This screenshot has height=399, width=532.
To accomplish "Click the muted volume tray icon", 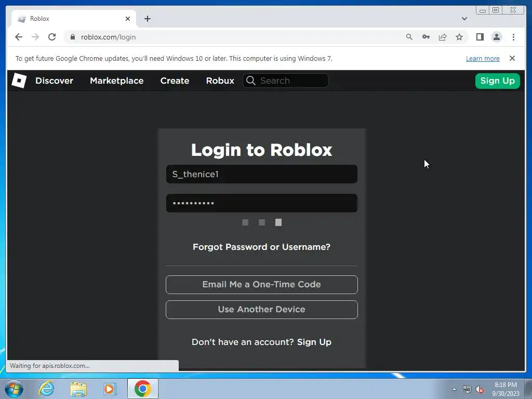I will click(x=480, y=389).
